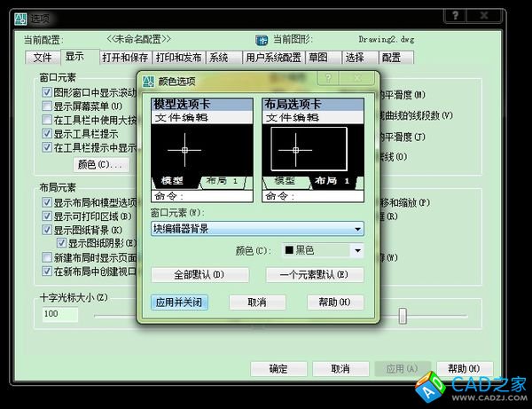Toggle the show screen menu checkbox
Viewport: 532px width, 409px height.
[47, 106]
